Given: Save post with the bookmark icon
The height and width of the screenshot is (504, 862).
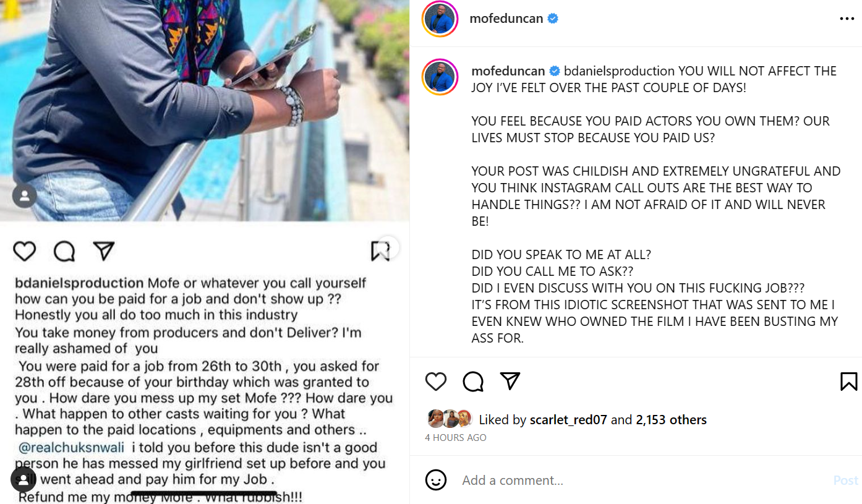Looking at the screenshot, I should coord(848,382).
